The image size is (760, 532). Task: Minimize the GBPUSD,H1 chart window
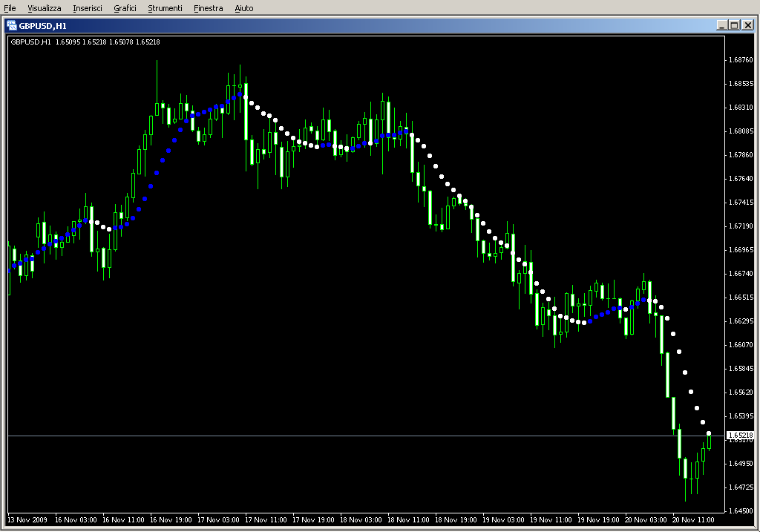(x=722, y=25)
